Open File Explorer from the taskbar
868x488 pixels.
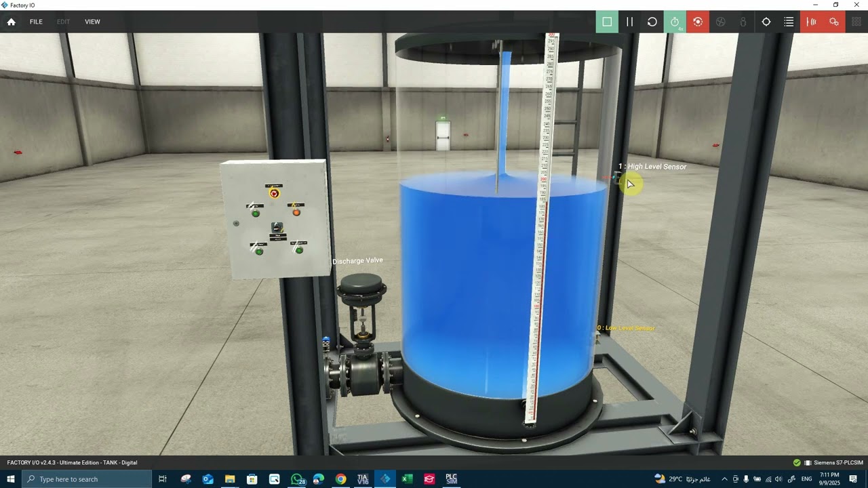tap(230, 479)
